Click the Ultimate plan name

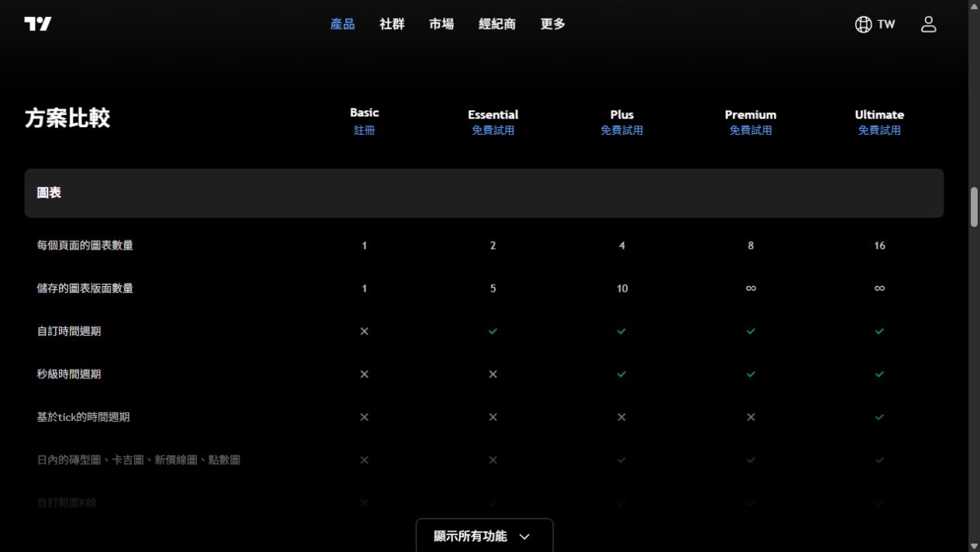[x=879, y=115]
